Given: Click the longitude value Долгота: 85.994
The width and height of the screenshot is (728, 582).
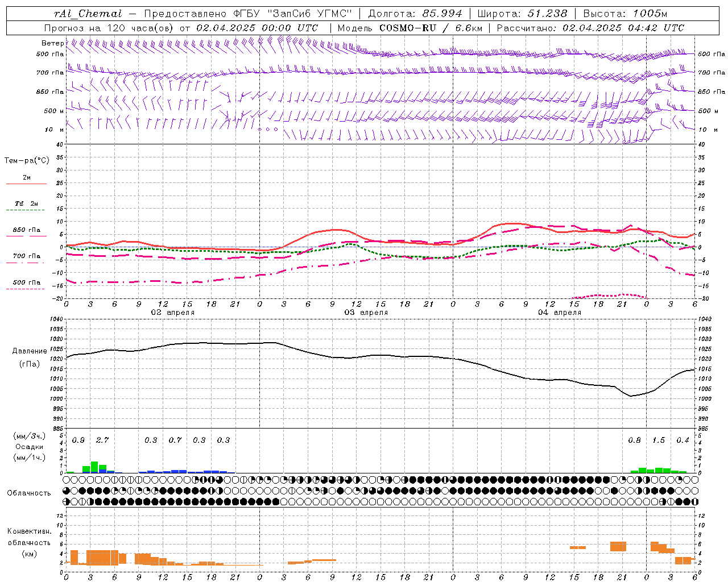Looking at the screenshot, I should (x=415, y=14).
